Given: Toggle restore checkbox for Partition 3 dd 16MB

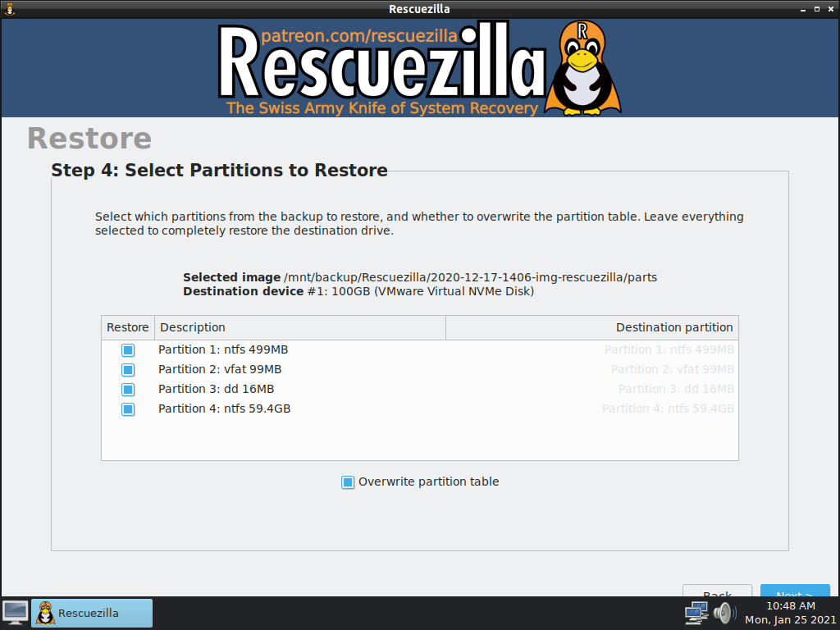Looking at the screenshot, I should 128,390.
